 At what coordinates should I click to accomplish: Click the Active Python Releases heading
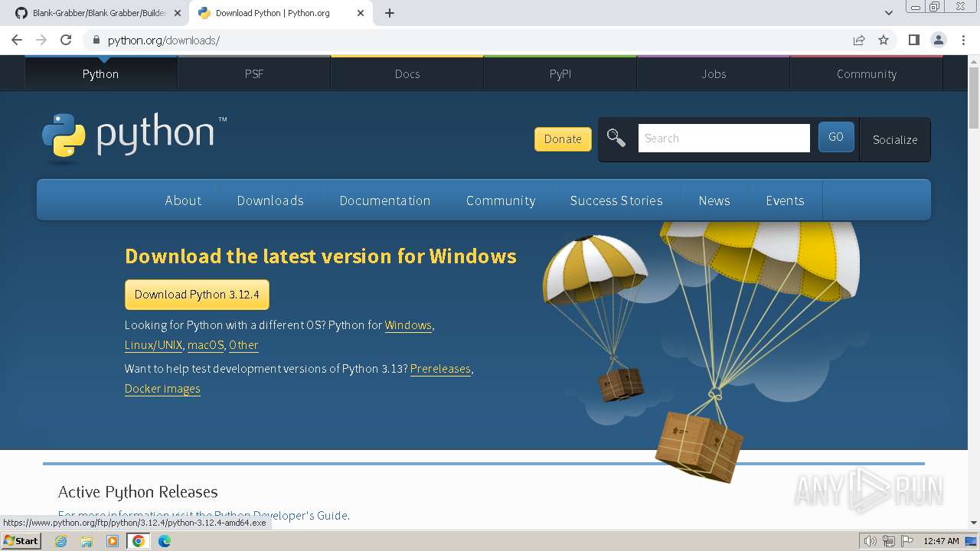(x=138, y=492)
